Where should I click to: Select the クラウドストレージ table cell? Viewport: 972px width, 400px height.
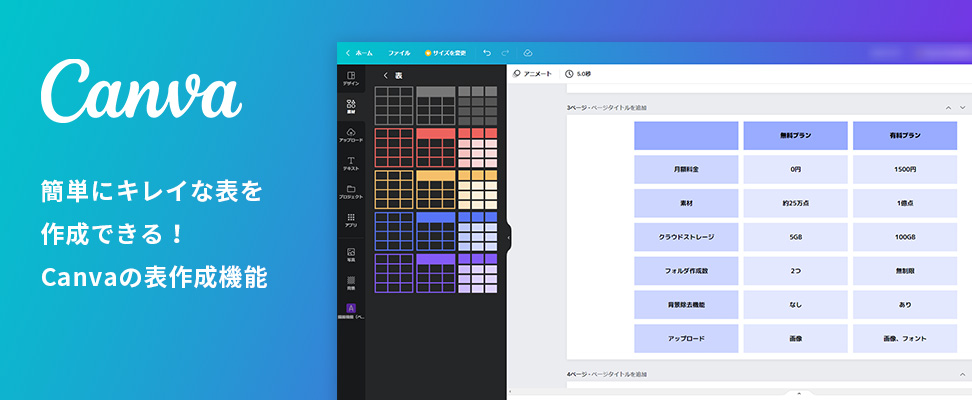(x=686, y=237)
